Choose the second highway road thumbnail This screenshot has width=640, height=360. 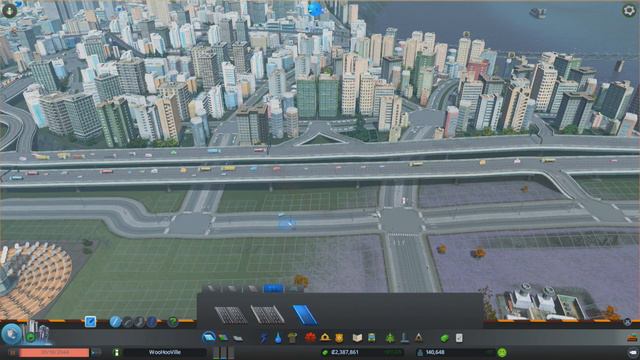point(268,315)
